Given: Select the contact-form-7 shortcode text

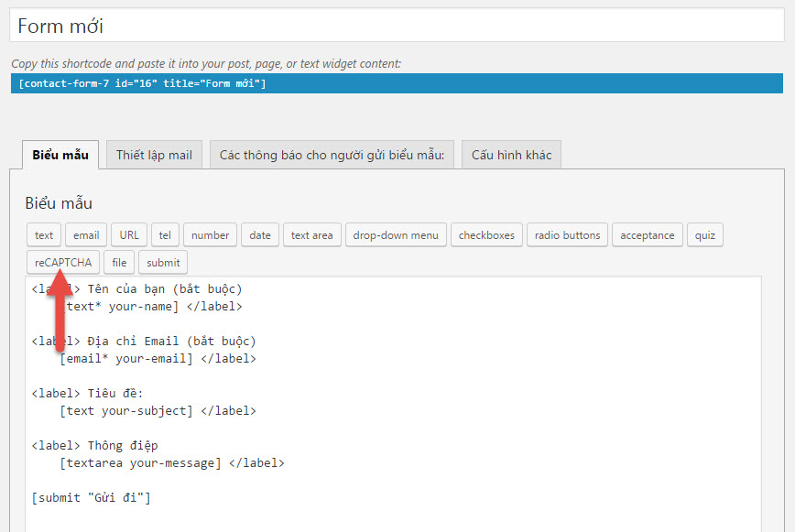Looking at the screenshot, I should pos(142,83).
